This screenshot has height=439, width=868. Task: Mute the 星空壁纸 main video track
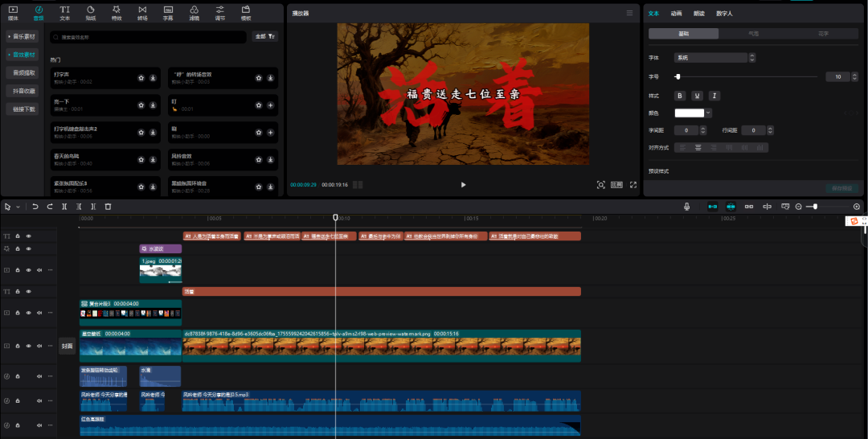[x=39, y=346]
